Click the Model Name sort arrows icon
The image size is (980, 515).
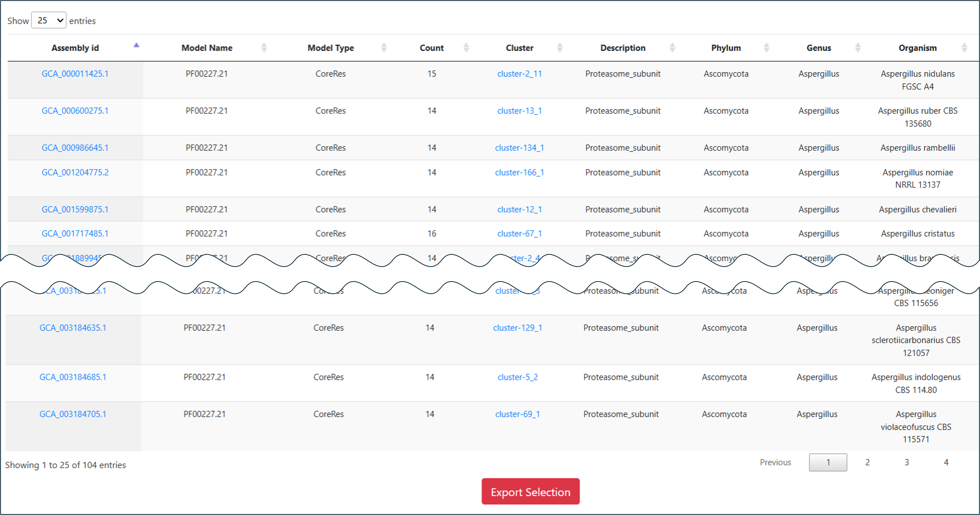[x=264, y=48]
